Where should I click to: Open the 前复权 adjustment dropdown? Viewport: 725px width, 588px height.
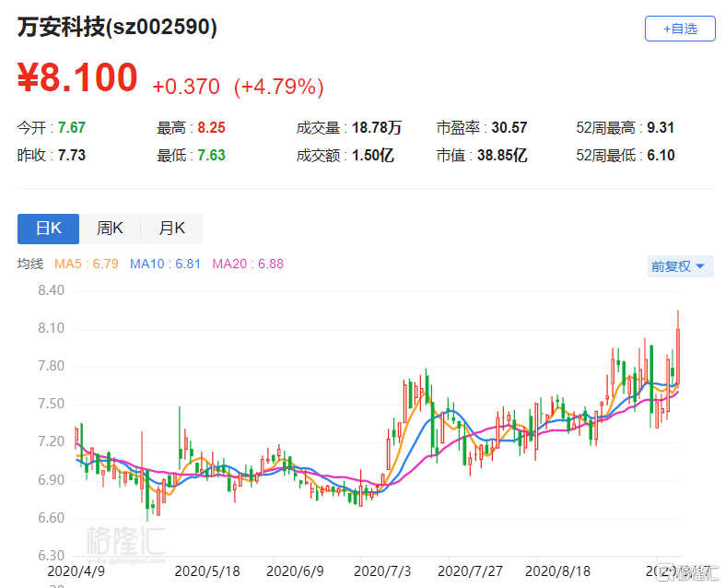tap(680, 266)
